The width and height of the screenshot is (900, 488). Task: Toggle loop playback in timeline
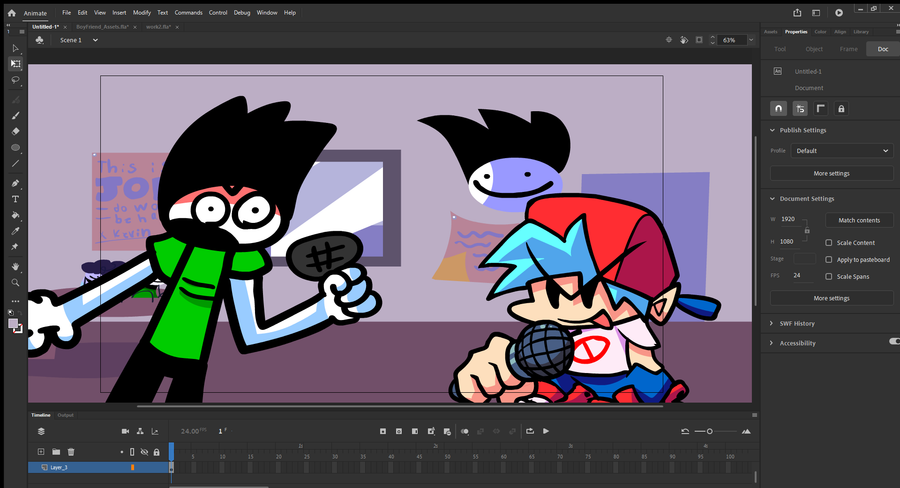(530, 431)
